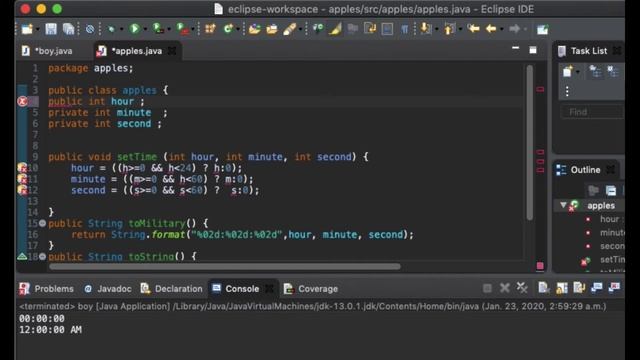Click the Save All toolbar icon
The height and width of the screenshot is (360, 640).
click(x=68, y=29)
